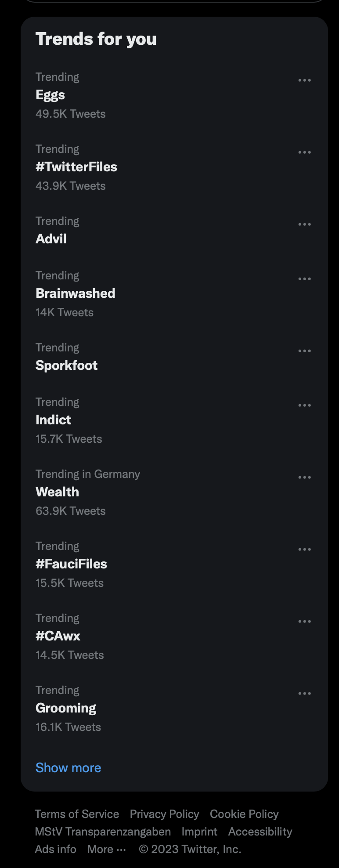Open more options for Sporkfoot trend
339x868 pixels.
[x=304, y=351]
